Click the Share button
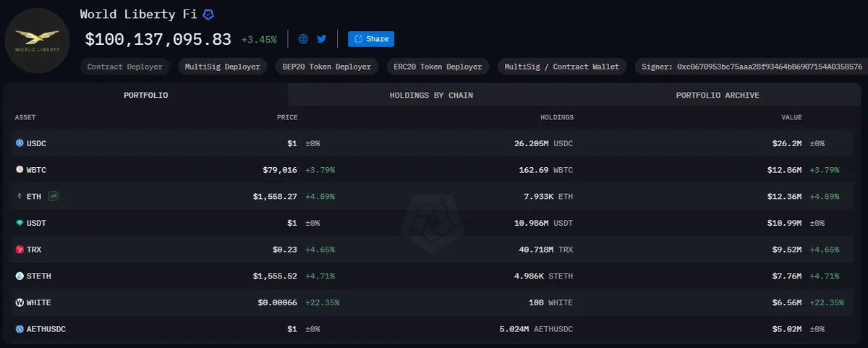Image resolution: width=868 pixels, height=348 pixels. pyautogui.click(x=371, y=39)
